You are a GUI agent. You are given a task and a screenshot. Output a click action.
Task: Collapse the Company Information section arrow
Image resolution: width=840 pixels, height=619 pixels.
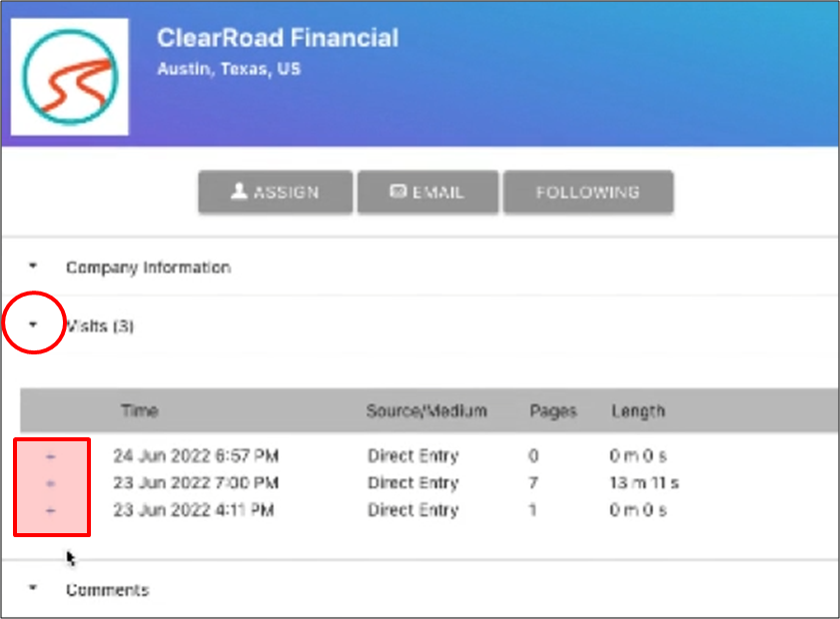33,267
